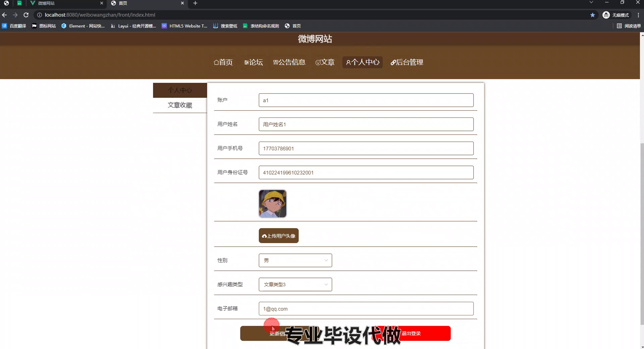The image size is (644, 349).
Task: Click the 用户手机号 input field
Action: (366, 148)
